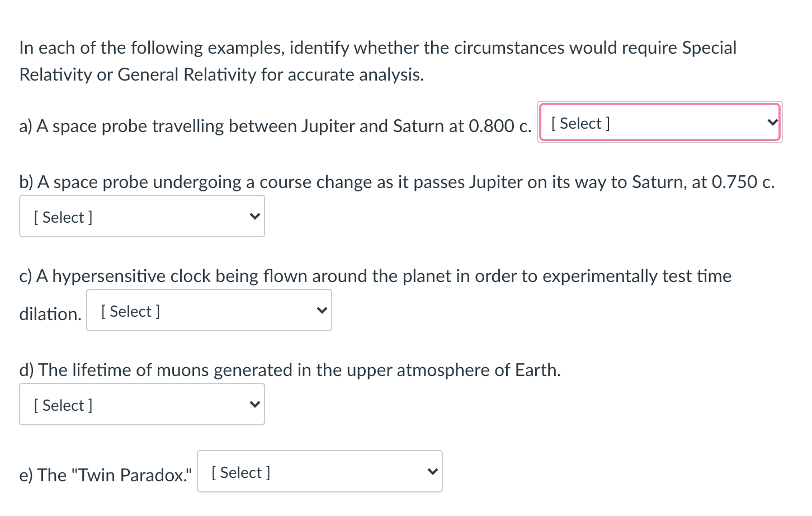Image resolution: width=812 pixels, height=516 pixels.
Task: Click the Twin Paradox question label
Action: tap(105, 475)
